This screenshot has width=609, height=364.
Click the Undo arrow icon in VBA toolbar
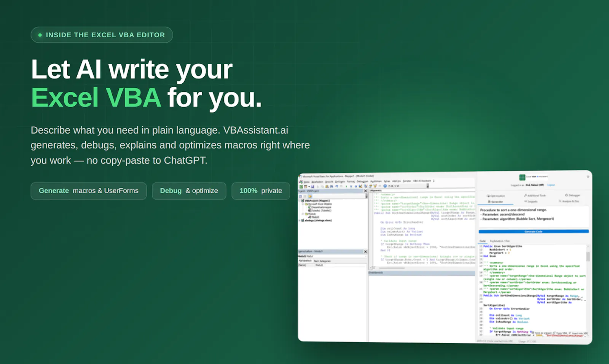336,186
